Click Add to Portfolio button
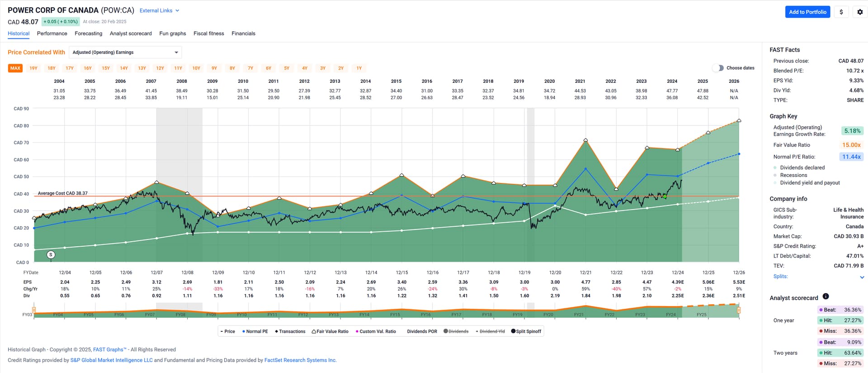Screen dimensions: 868x373 tap(807, 12)
